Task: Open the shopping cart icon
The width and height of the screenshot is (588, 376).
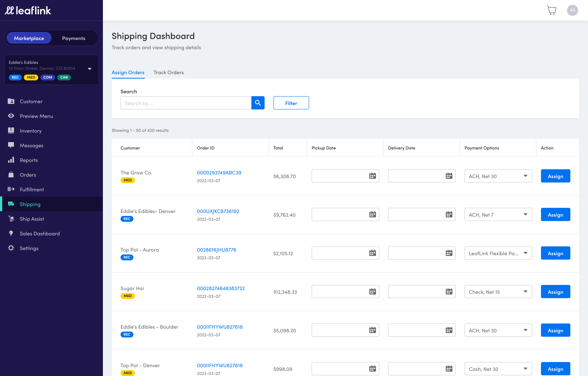Action: pos(551,10)
